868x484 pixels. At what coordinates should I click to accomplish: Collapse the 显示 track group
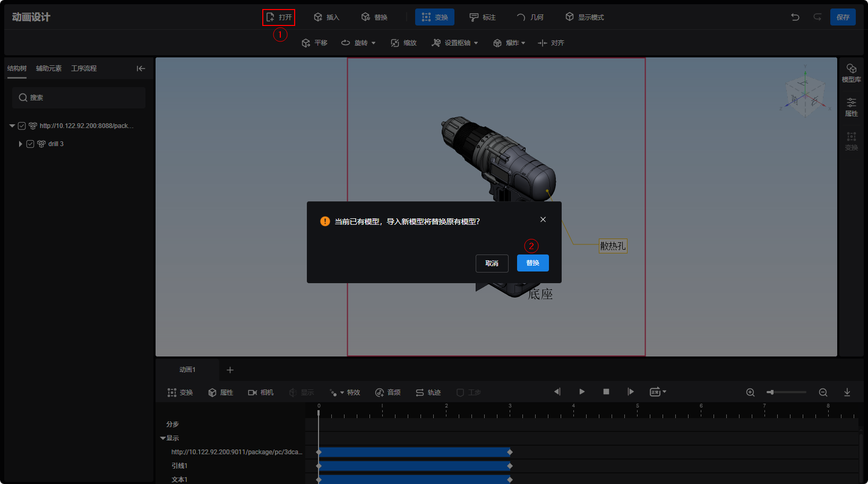pyautogui.click(x=163, y=438)
